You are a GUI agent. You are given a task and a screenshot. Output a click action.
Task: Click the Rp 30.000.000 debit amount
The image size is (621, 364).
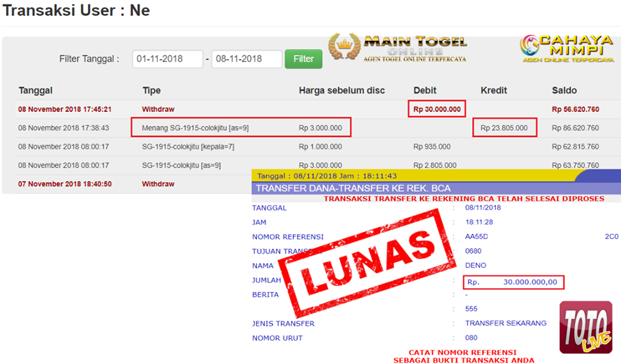(x=437, y=109)
